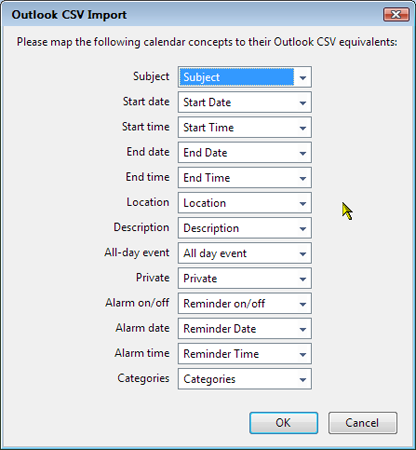416x450 pixels.
Task: Expand the End Date dropdown
Action: [x=245, y=153]
